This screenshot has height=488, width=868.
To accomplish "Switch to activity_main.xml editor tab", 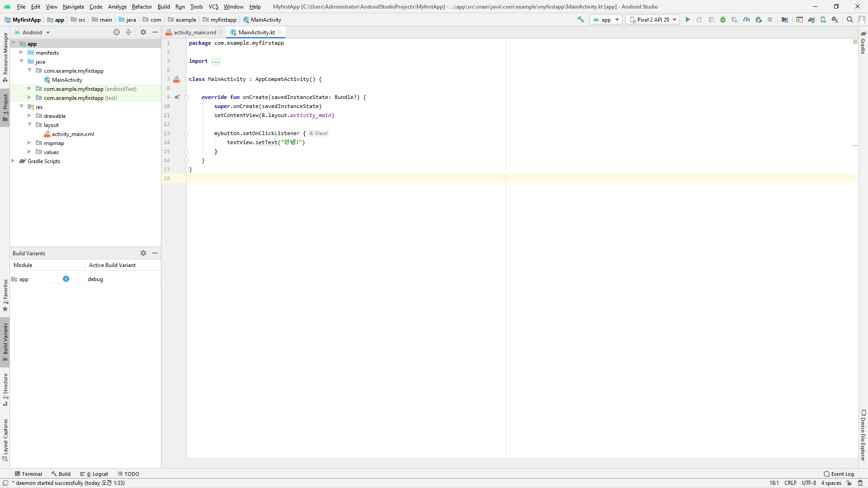I will pyautogui.click(x=194, y=32).
